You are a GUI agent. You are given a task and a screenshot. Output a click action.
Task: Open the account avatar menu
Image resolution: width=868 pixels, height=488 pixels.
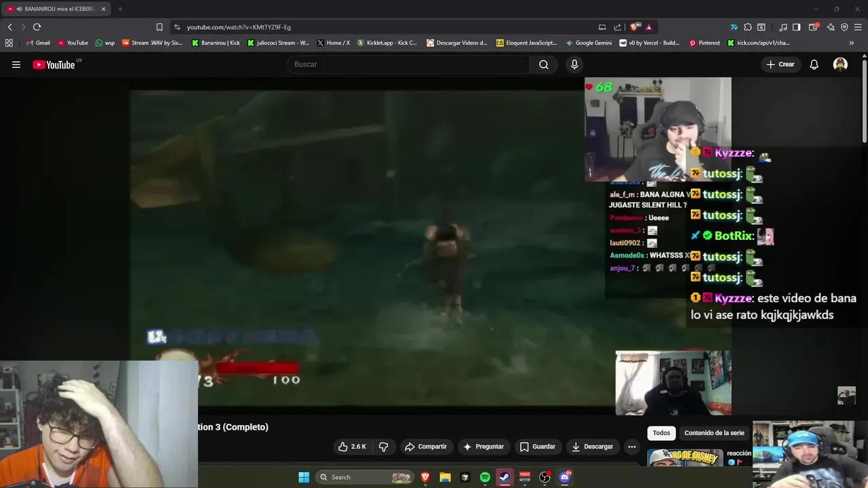tap(840, 64)
